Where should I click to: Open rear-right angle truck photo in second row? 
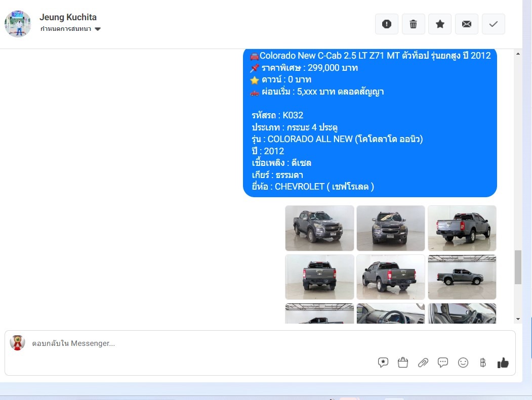coord(390,277)
